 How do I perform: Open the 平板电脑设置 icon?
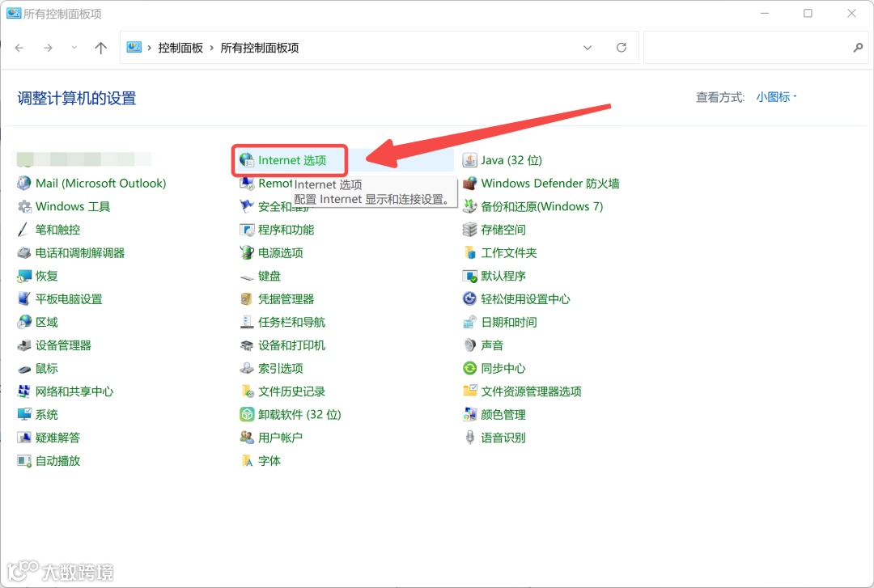click(24, 299)
